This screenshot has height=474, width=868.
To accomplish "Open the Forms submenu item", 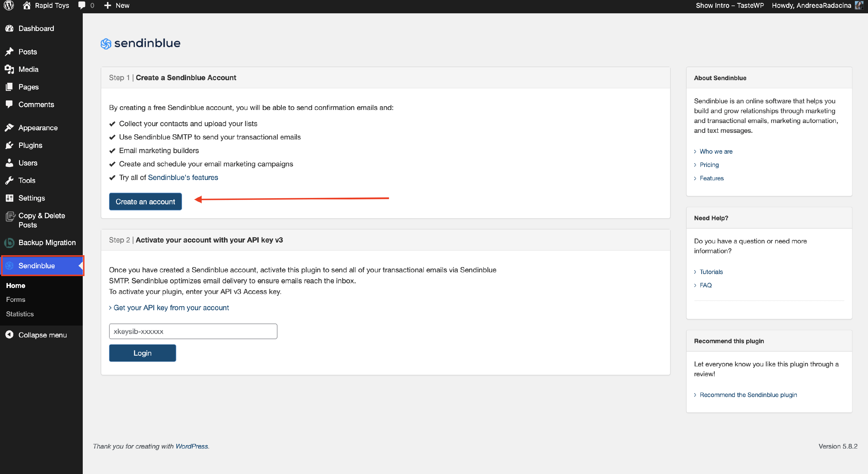I will pyautogui.click(x=16, y=300).
